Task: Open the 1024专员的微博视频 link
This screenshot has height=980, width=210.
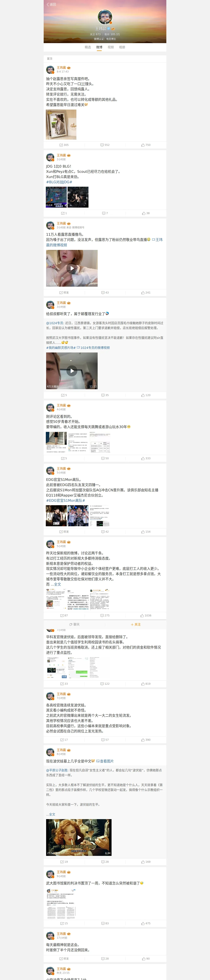Action: pos(93,347)
